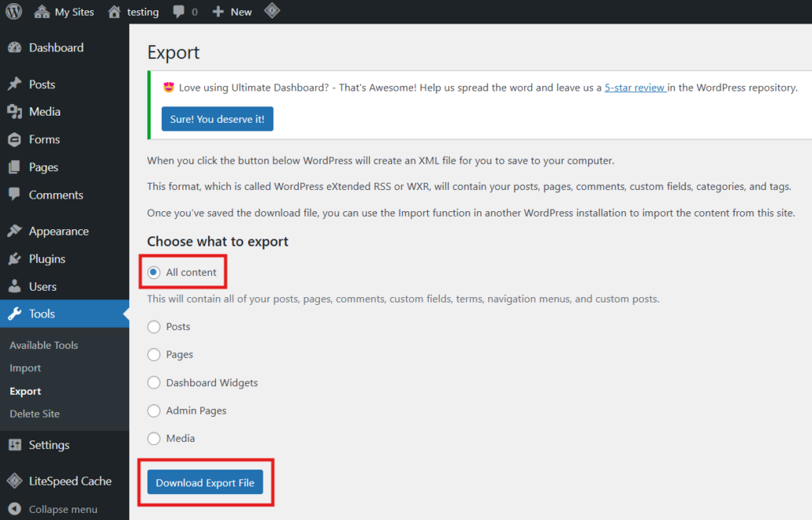Click the Dashboard gauge icon
This screenshot has width=812, height=520.
coord(14,47)
